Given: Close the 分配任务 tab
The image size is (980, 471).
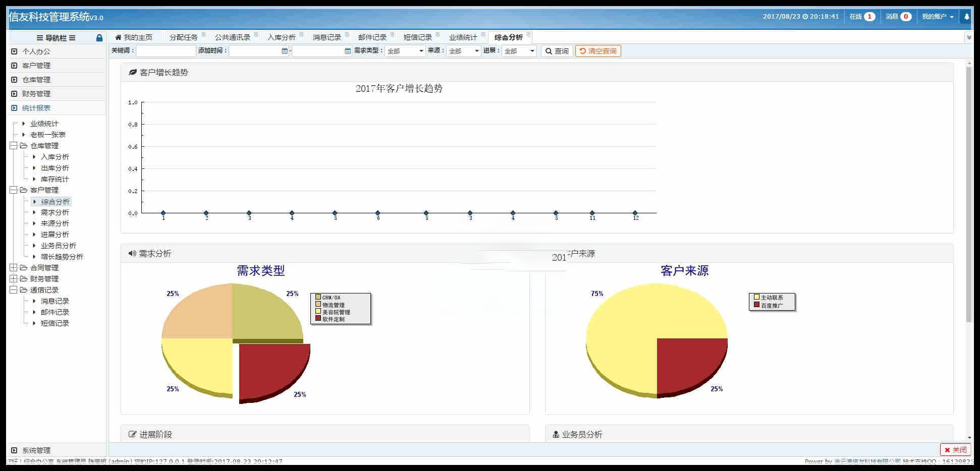Looking at the screenshot, I should (203, 34).
